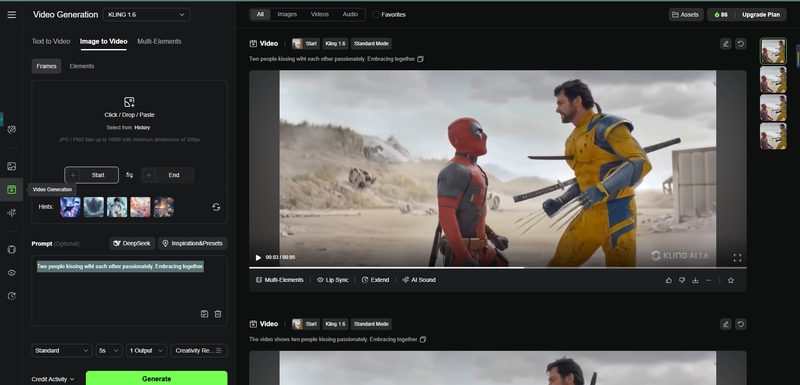800x385 pixels.
Task: Filter results by Audio
Action: coord(350,15)
